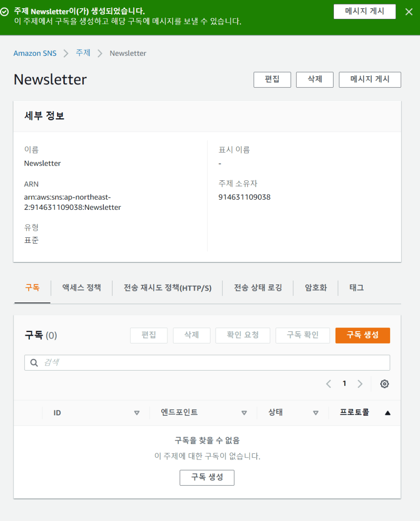Edit the Newsletter topic with 편집
Screen dimensions: 420x521
(272, 80)
